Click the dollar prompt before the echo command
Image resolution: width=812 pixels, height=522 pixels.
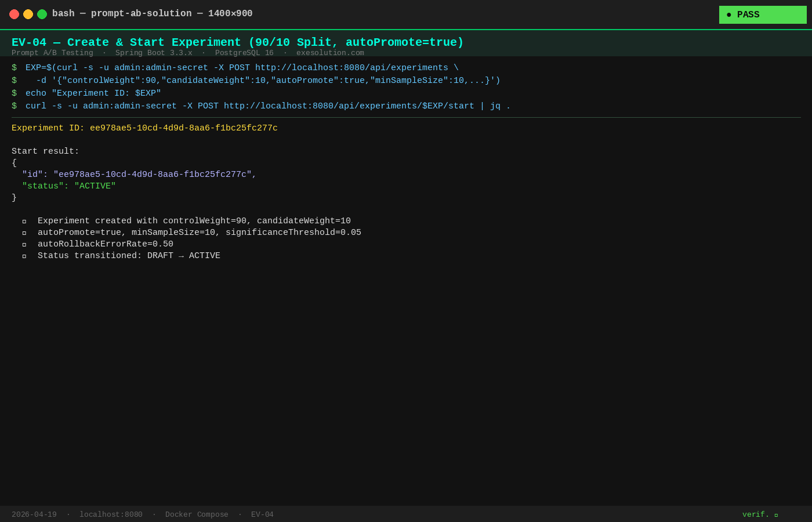tap(14, 94)
